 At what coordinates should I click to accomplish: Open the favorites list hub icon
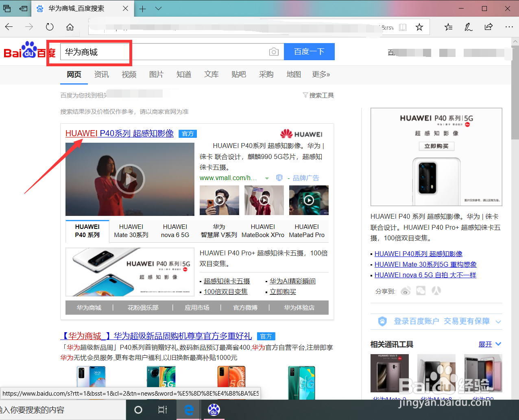[448, 27]
